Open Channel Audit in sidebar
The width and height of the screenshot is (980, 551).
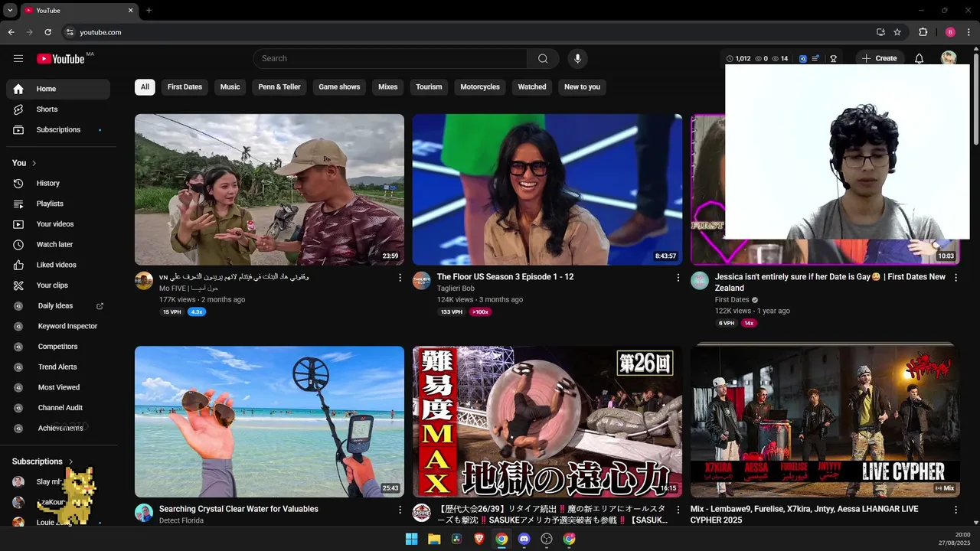pyautogui.click(x=58, y=408)
